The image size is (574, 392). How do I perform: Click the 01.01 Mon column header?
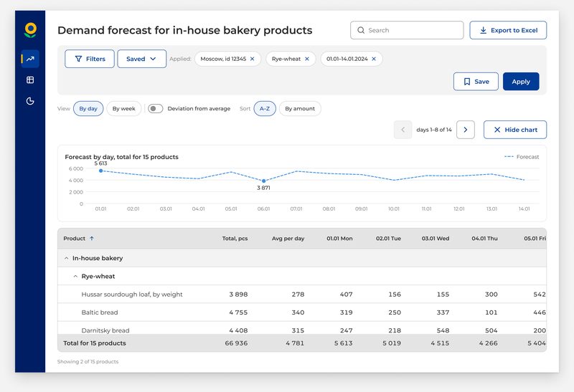point(339,239)
